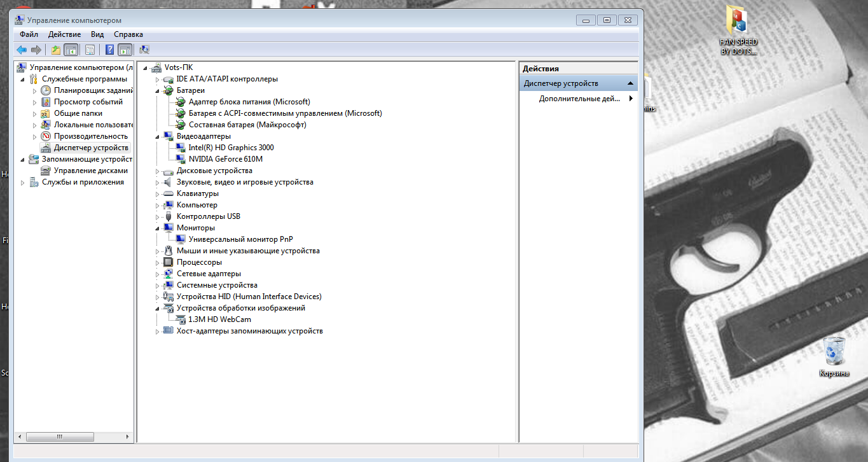Screen dimensions: 868x462
Task: Click the grey forward arrow toolbar icon
Action: pyautogui.click(x=36, y=50)
